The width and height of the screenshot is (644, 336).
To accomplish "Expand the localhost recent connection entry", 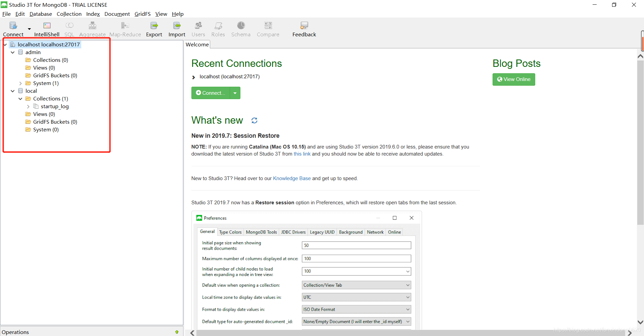I will click(x=193, y=77).
